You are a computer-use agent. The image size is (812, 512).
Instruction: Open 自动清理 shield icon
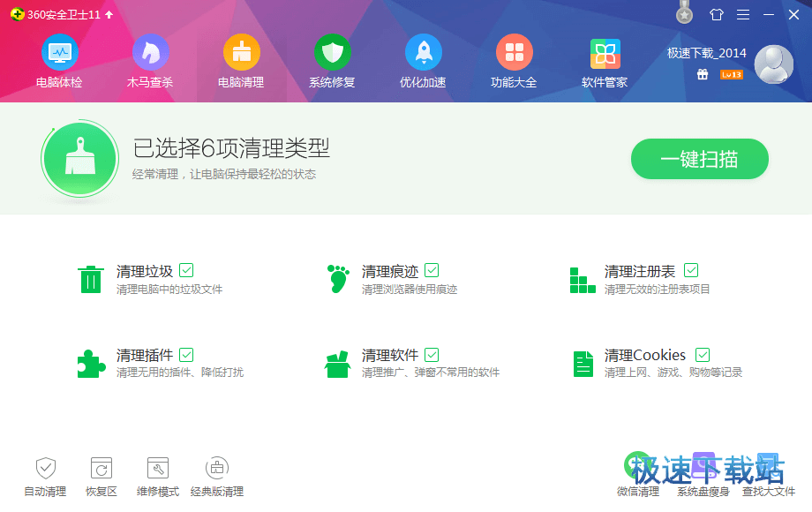pos(46,468)
